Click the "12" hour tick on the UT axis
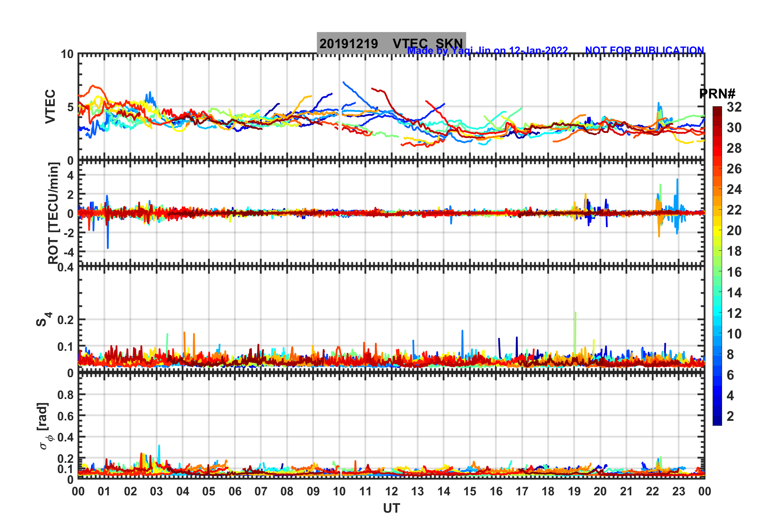783x532 pixels. point(391,491)
